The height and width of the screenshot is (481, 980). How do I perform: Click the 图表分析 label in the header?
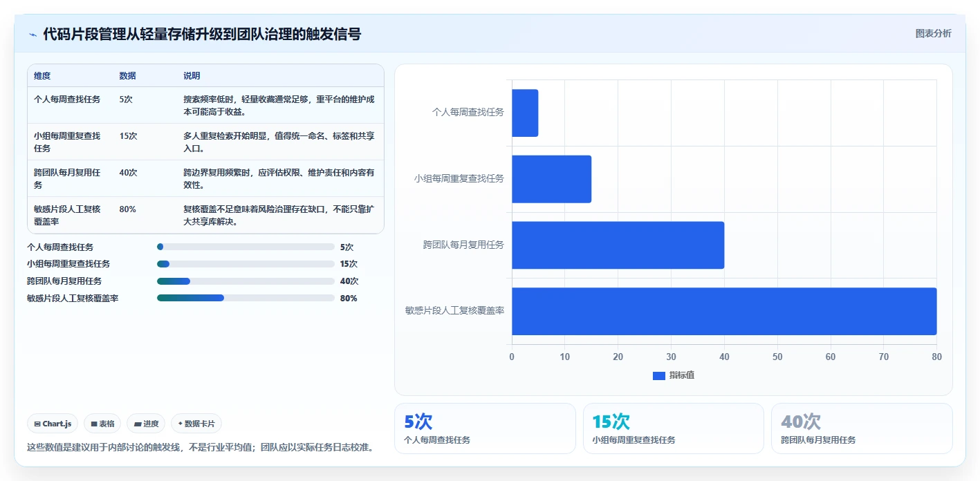tap(933, 33)
